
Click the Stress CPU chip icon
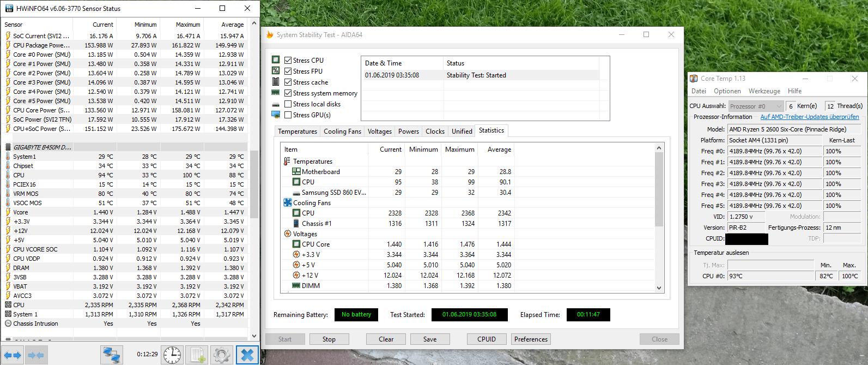(276, 60)
